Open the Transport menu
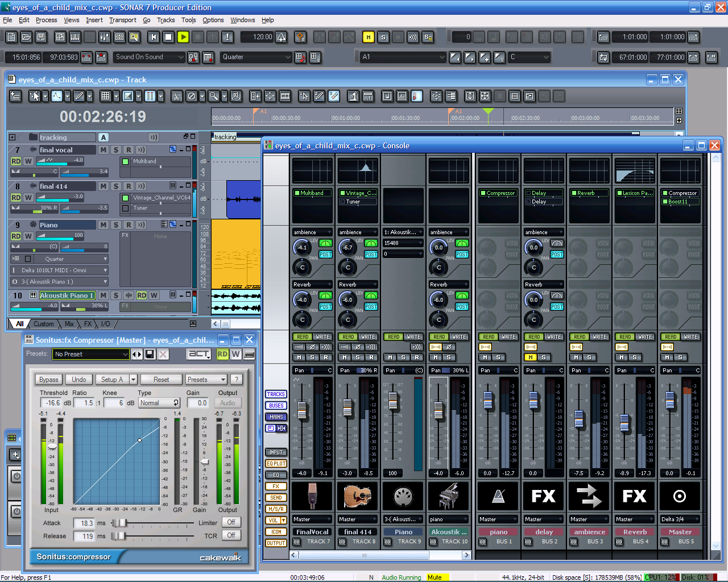The height and width of the screenshot is (582, 728). (x=123, y=20)
